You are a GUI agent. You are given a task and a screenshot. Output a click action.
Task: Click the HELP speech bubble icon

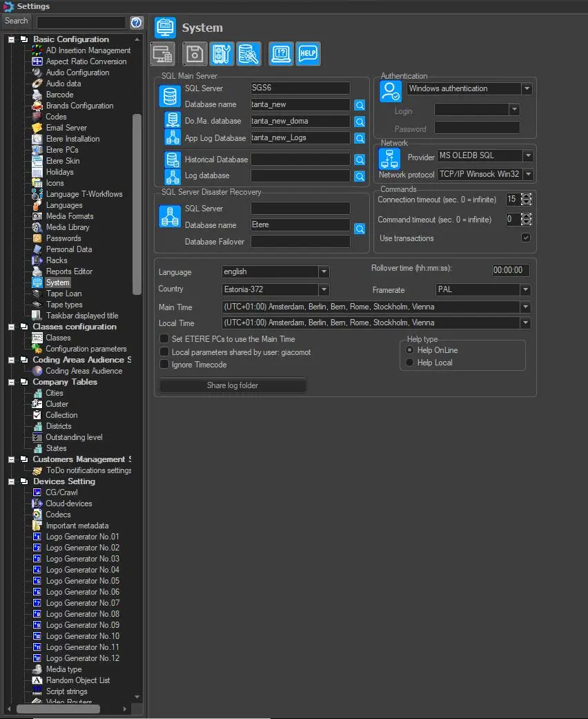coord(308,53)
